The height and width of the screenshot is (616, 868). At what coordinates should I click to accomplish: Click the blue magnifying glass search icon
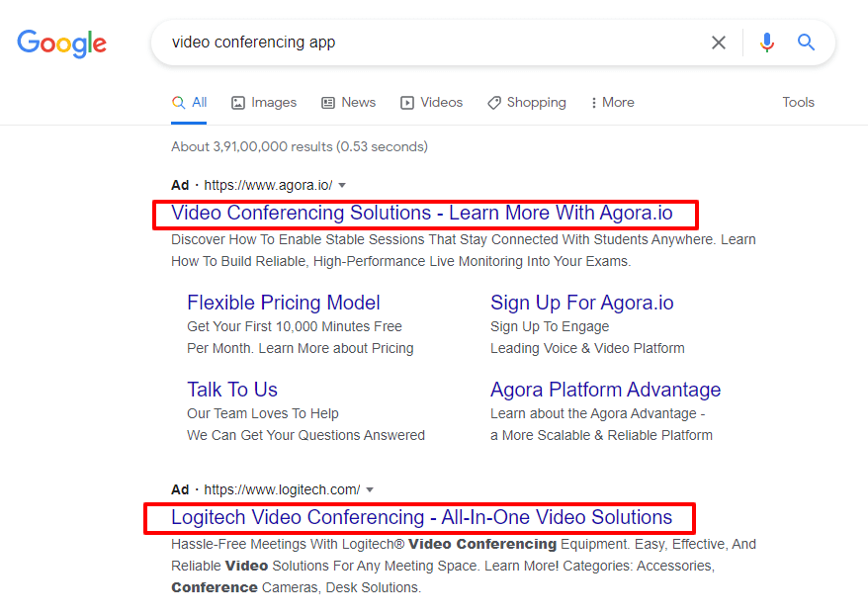click(806, 43)
